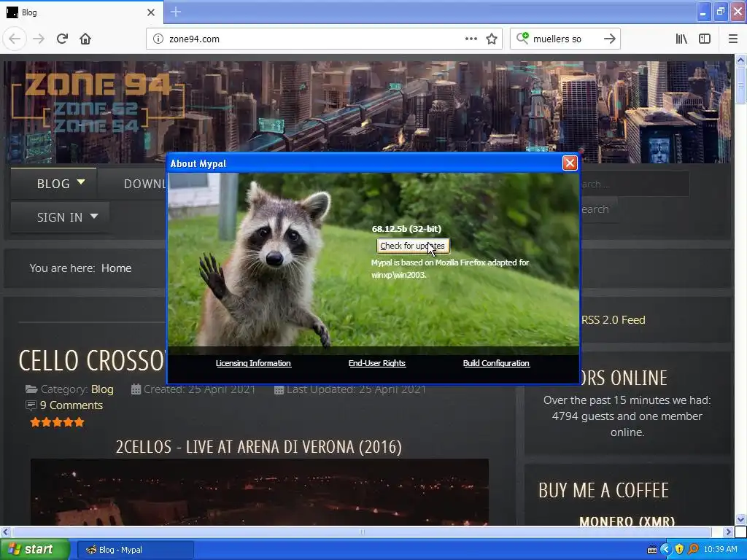Click the vertical scrollbar up arrow
Image resolution: width=747 pixels, height=560 pixels.
click(741, 60)
